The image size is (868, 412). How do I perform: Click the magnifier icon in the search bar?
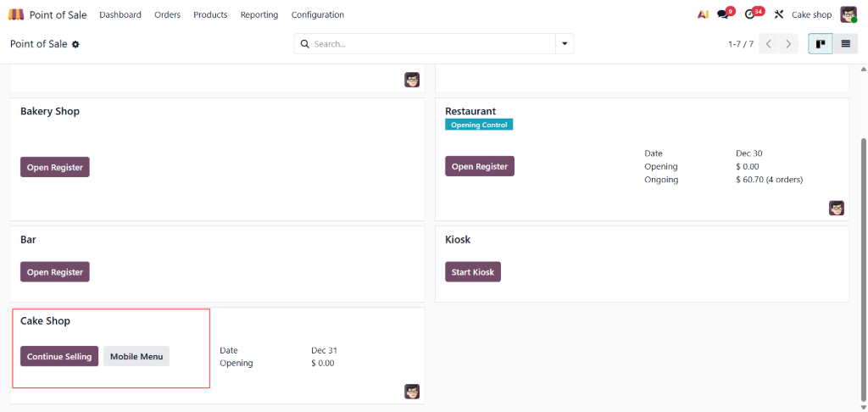[305, 44]
